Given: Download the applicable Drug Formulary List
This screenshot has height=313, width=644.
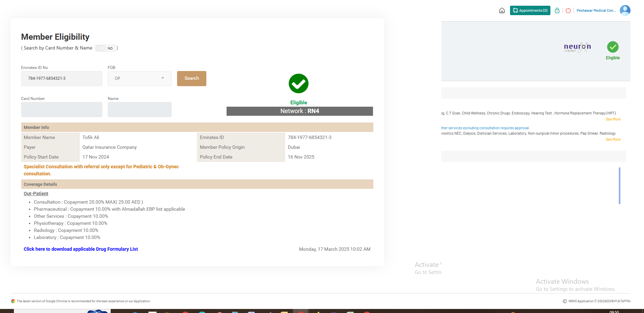Looking at the screenshot, I should pos(81,249).
